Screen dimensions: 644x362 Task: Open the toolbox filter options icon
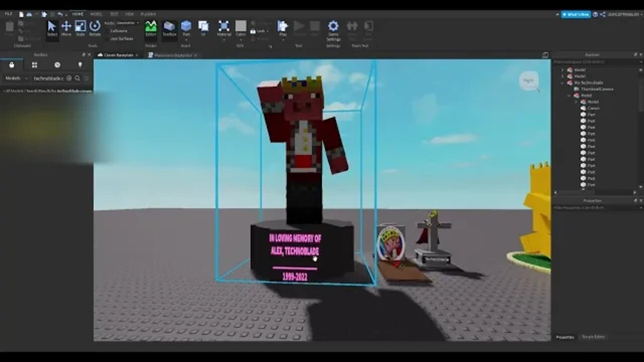pos(87,78)
